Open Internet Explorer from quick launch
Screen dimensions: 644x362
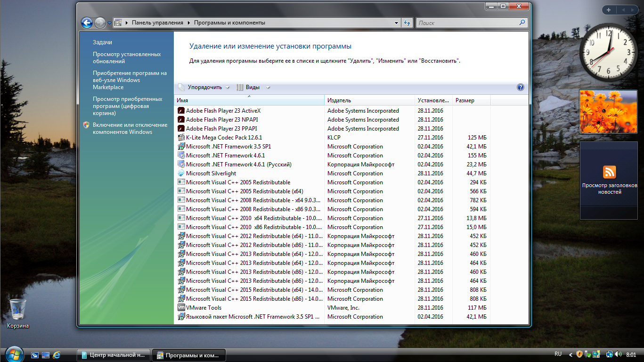coord(57,354)
